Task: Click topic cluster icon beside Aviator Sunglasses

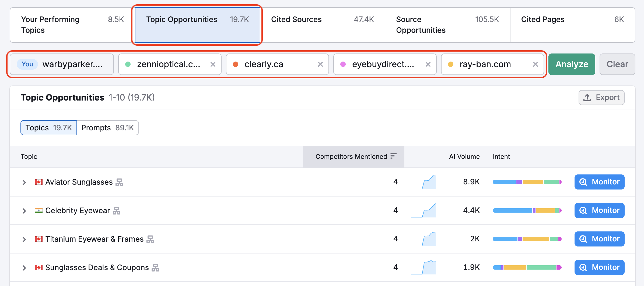Action: tap(119, 182)
